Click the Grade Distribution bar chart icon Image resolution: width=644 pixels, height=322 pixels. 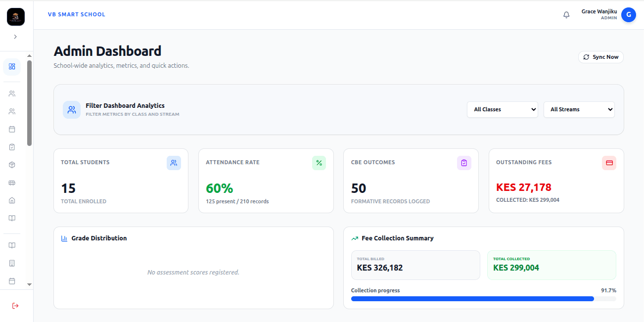(64, 238)
